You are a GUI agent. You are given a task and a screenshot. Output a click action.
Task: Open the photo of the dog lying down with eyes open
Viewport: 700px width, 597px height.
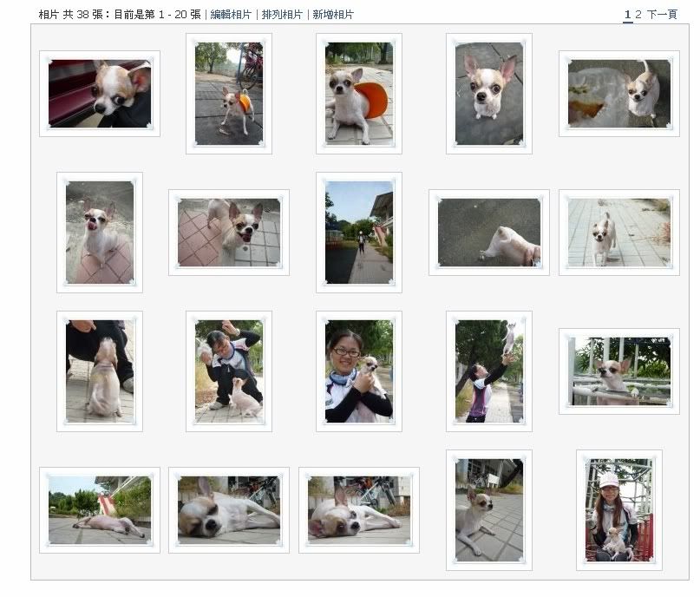[x=359, y=510]
